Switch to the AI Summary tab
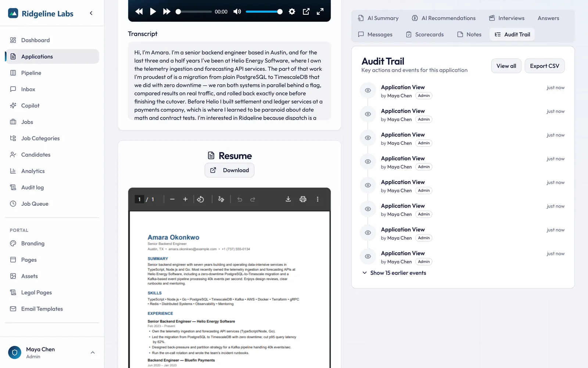Screen dimensions: 588x368 tap(378, 18)
